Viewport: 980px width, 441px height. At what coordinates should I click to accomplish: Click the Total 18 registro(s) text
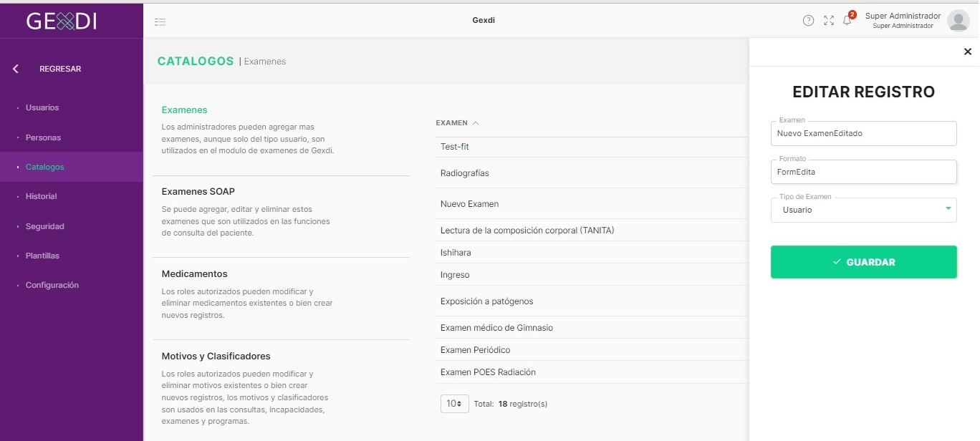click(x=511, y=404)
